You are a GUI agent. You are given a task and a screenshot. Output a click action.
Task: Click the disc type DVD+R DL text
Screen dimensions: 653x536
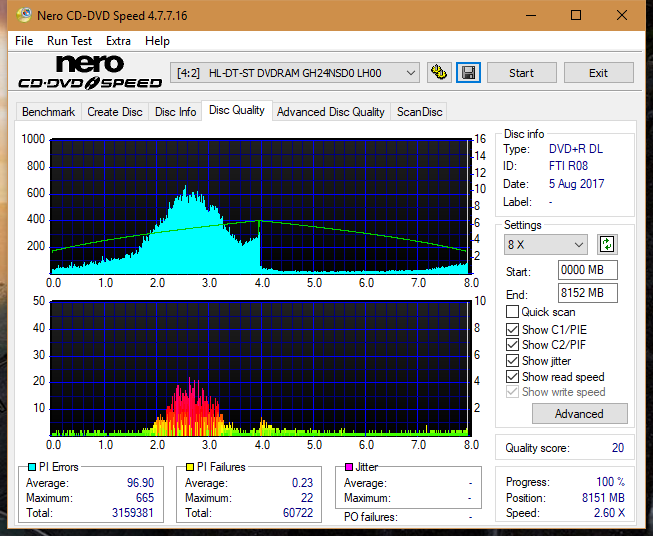[x=576, y=149]
